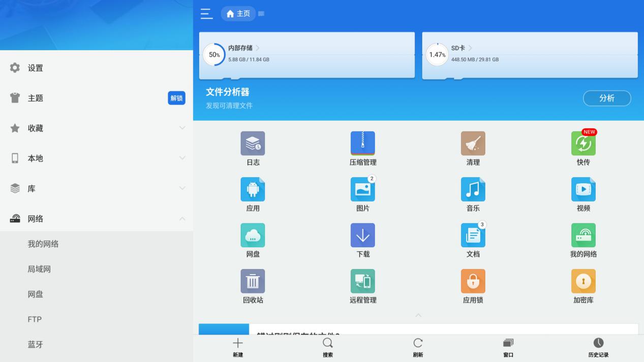
Task: Click 5.88 GB / 11.84 GB text
Action: click(x=249, y=59)
